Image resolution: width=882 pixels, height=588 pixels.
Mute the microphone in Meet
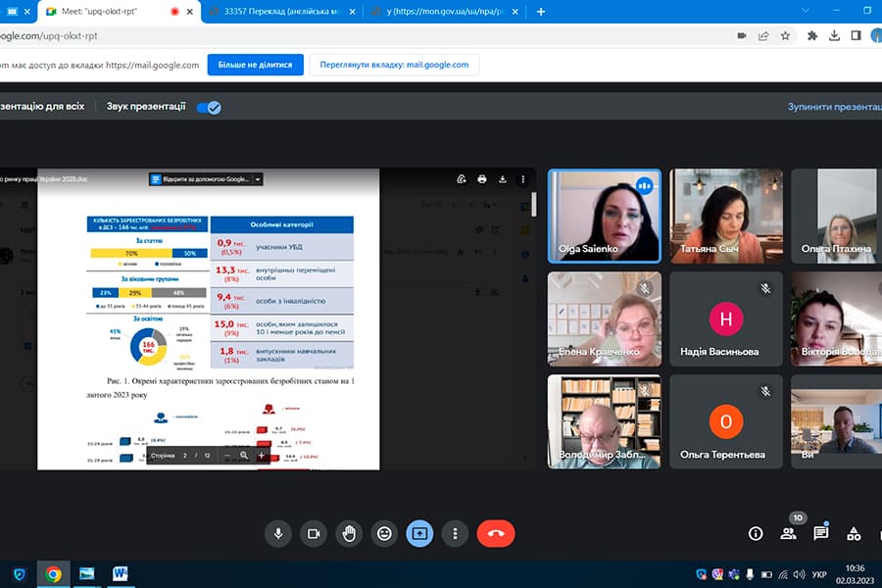(278, 533)
